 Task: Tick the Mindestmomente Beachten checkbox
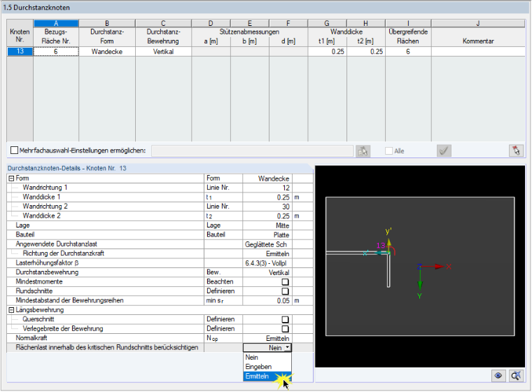point(286,281)
